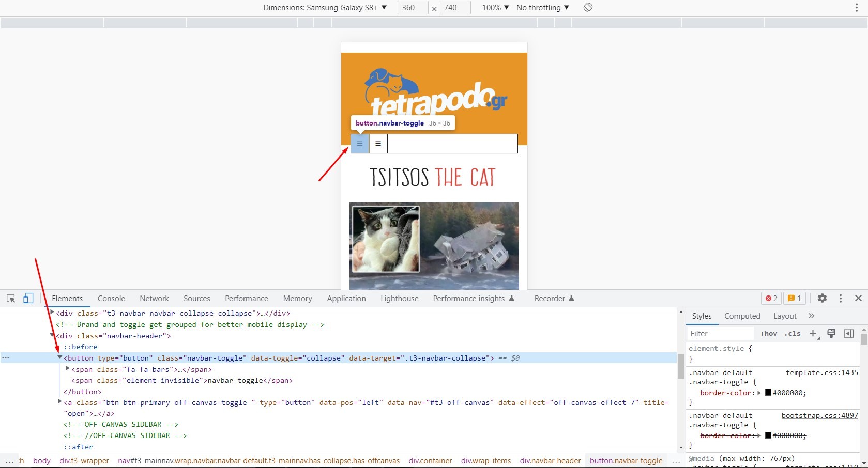
Task: Open the template.css:1435 source link
Action: [x=821, y=373]
